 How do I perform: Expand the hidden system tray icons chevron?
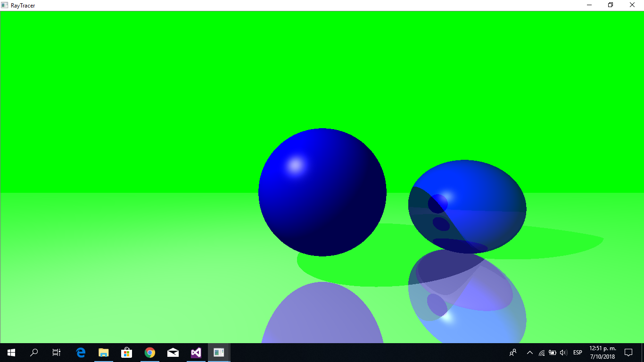529,353
